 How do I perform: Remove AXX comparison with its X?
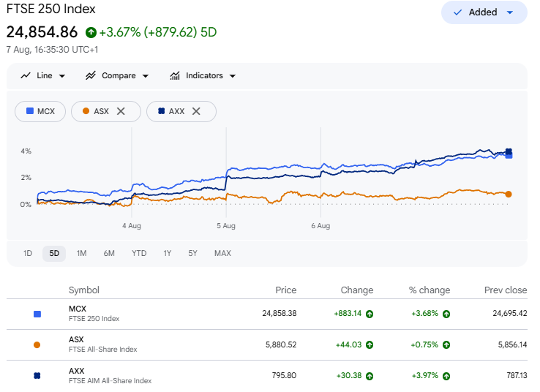click(x=196, y=111)
